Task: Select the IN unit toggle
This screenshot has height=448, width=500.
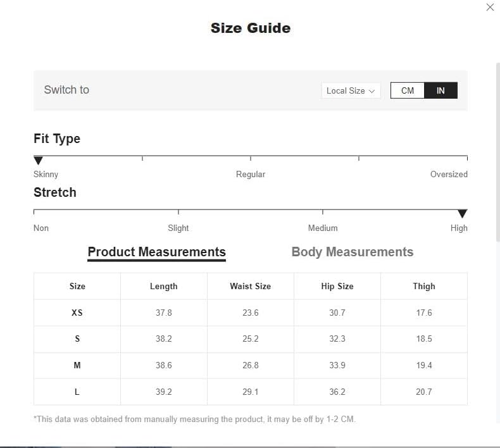Action: pyautogui.click(x=441, y=90)
